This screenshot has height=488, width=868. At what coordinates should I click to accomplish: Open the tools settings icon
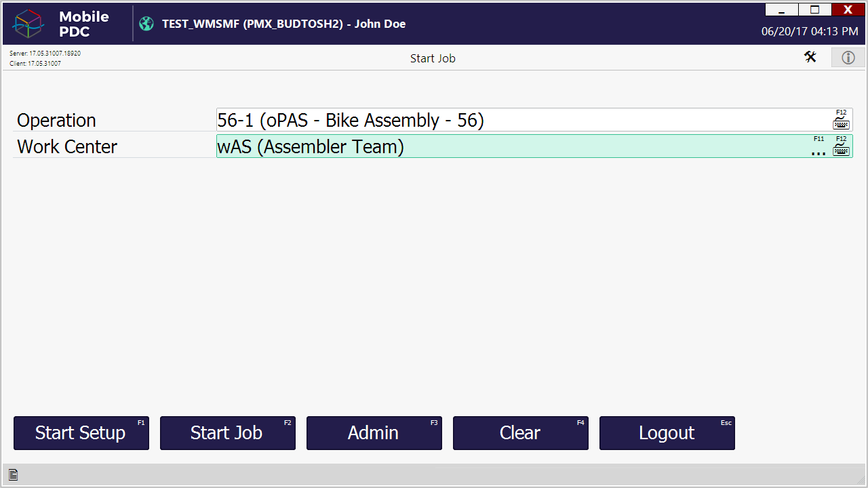[x=810, y=57]
